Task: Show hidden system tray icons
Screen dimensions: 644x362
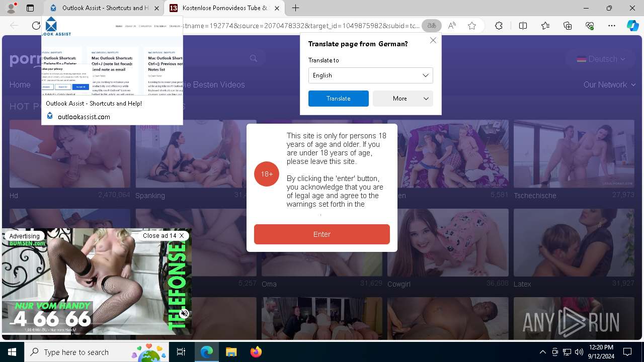Action: click(x=542, y=352)
